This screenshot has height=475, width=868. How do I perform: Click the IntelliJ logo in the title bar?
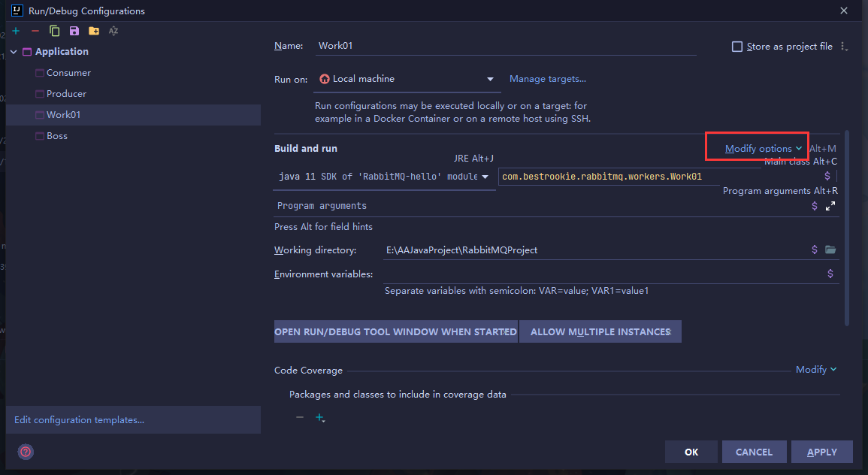point(17,11)
